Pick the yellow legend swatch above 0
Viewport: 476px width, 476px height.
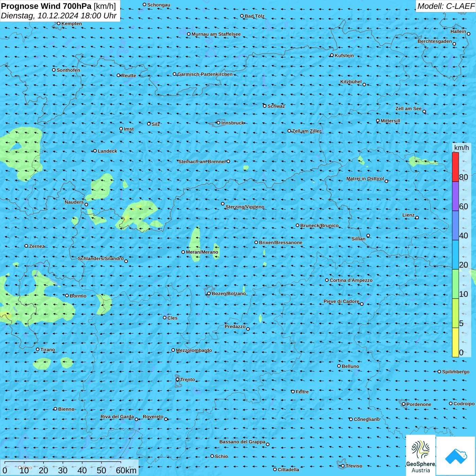pos(455,342)
